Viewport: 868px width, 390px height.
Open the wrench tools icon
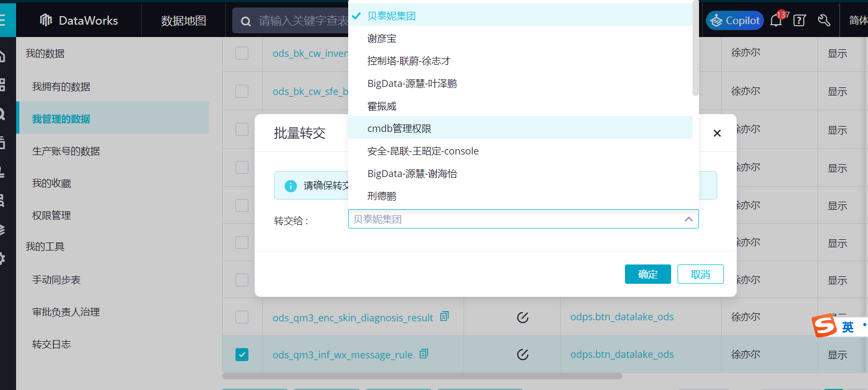(824, 20)
